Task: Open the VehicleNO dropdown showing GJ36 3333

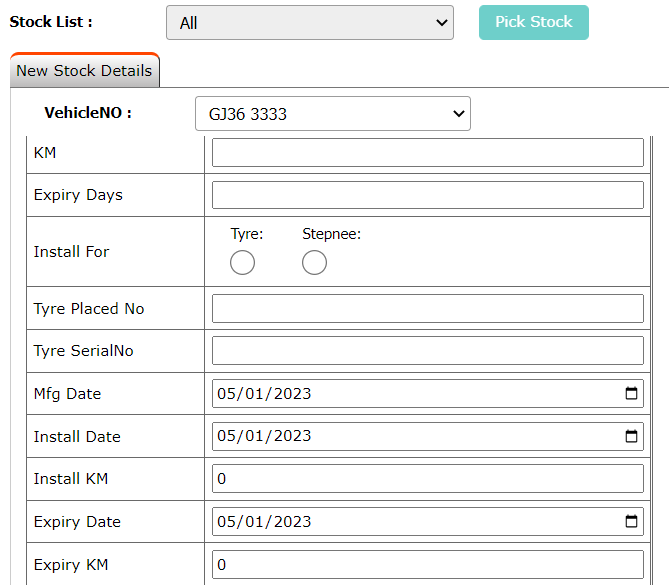Action: click(x=332, y=114)
